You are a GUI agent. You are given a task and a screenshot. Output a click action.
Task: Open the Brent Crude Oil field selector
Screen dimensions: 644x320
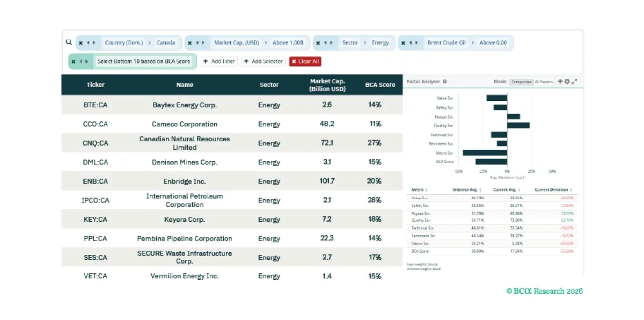click(x=447, y=43)
